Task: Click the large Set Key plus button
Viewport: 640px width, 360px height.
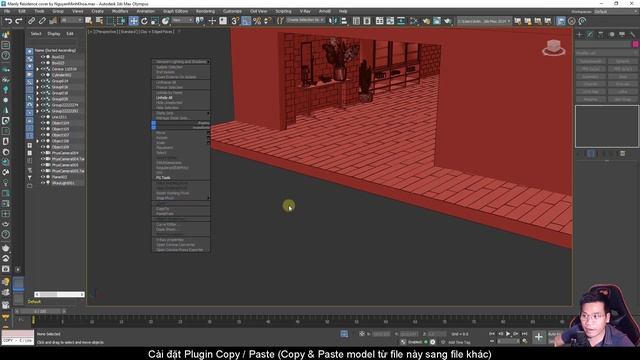Action: (x=539, y=337)
